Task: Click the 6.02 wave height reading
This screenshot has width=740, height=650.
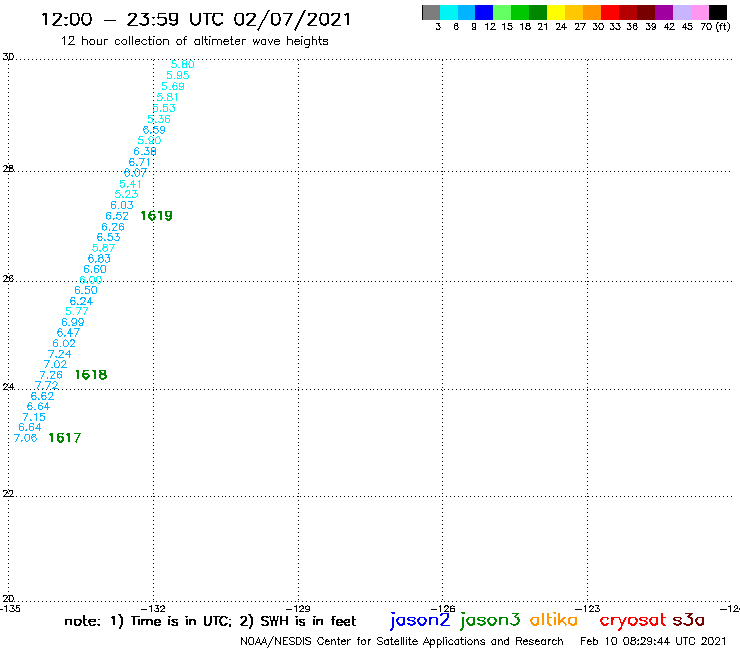Action: click(64, 343)
